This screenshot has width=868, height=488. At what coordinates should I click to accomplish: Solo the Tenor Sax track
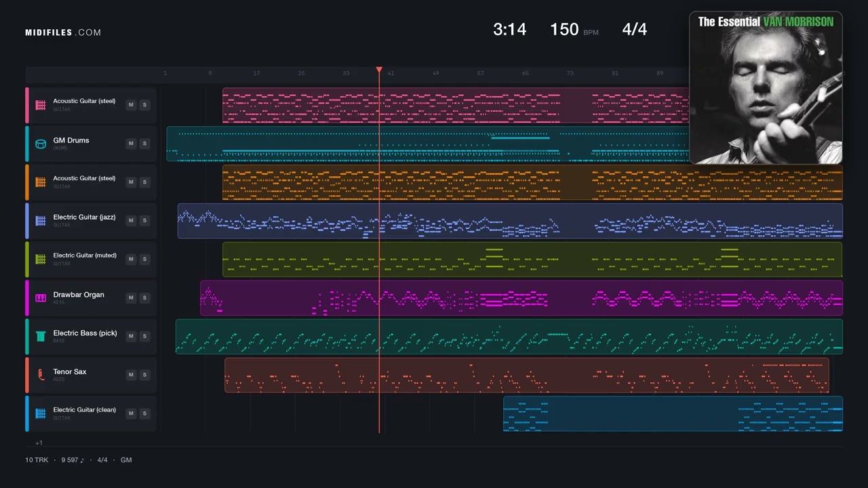(x=144, y=375)
